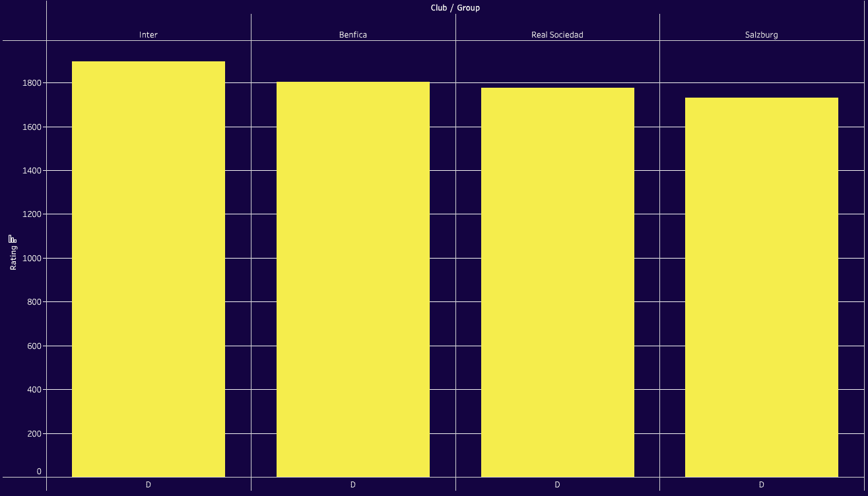Click the Salzburg column header
Viewport: 868px width, 496px height.
coord(762,35)
